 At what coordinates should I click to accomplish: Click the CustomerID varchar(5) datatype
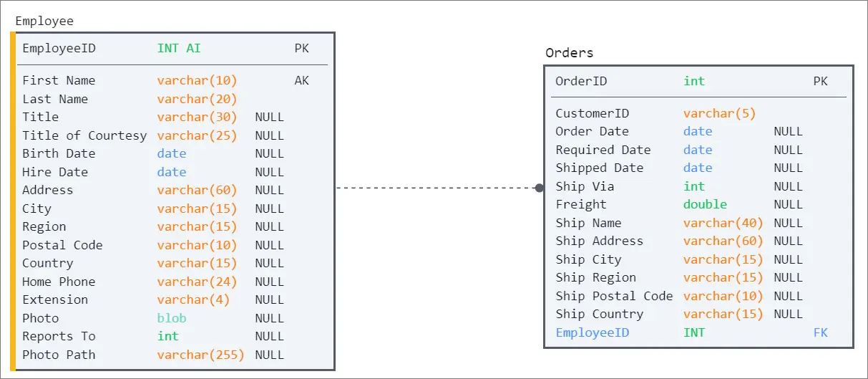click(x=719, y=113)
